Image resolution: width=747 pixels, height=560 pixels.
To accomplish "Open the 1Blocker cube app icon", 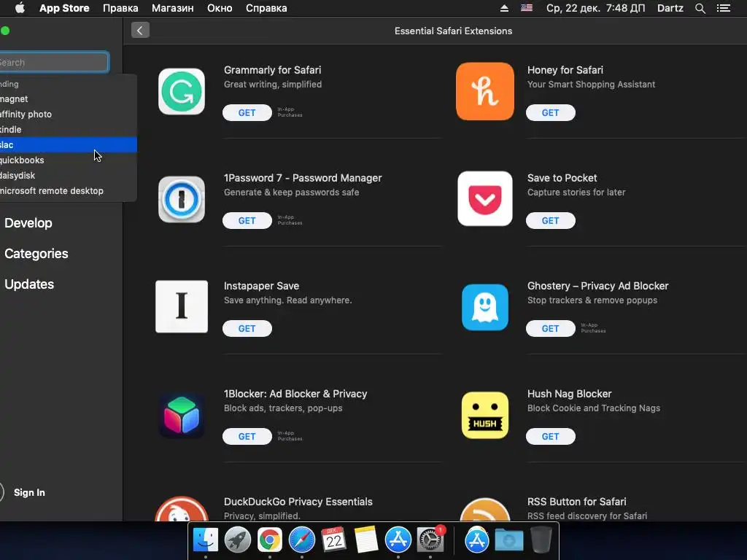I will click(182, 415).
